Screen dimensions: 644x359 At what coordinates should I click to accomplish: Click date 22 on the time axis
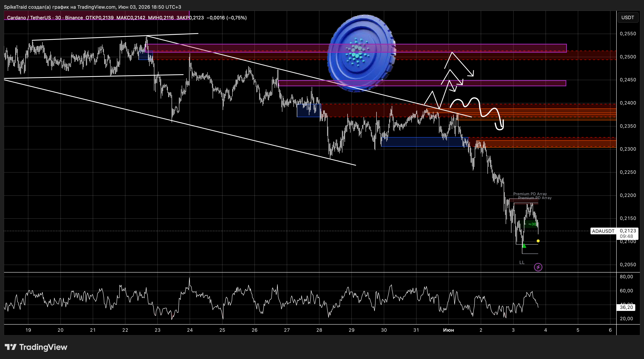125,330
